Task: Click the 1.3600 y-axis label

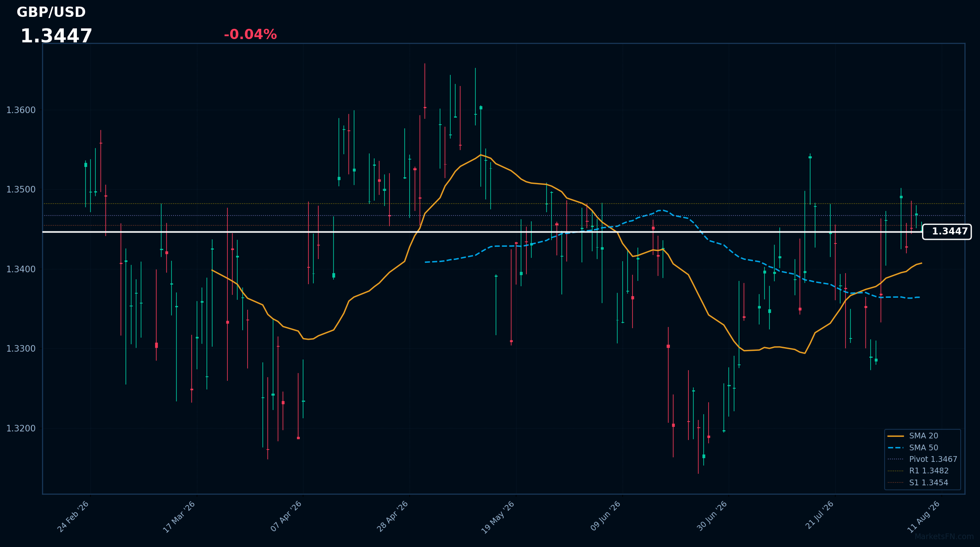Action: point(21,110)
